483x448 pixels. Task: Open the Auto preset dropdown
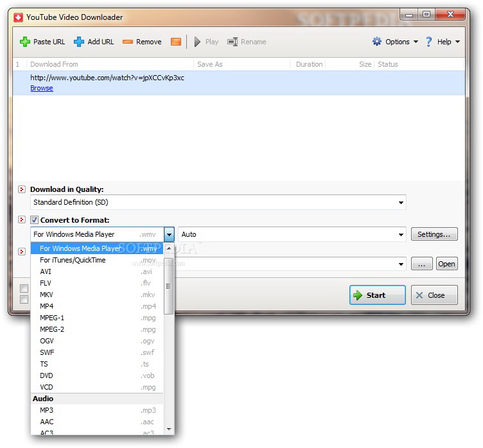[x=401, y=235]
